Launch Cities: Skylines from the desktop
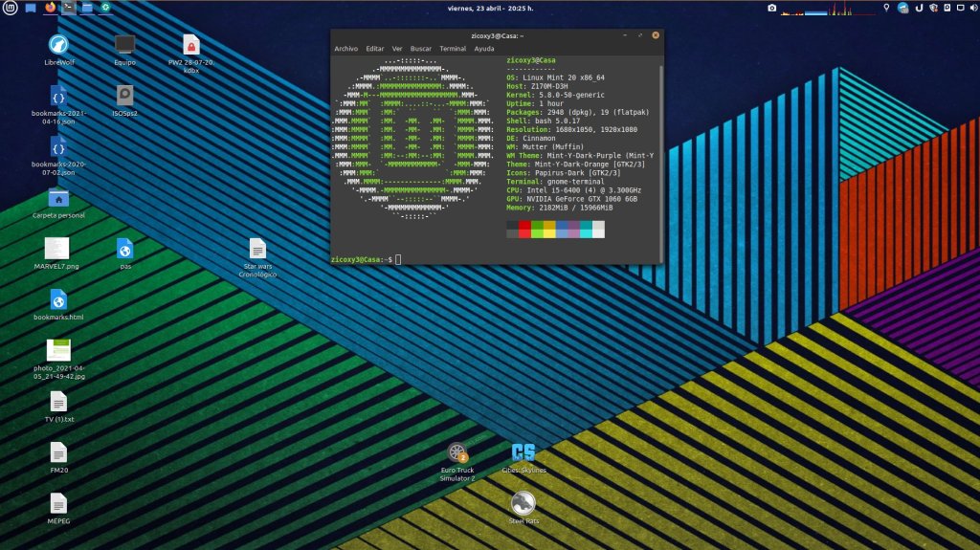 click(x=523, y=452)
